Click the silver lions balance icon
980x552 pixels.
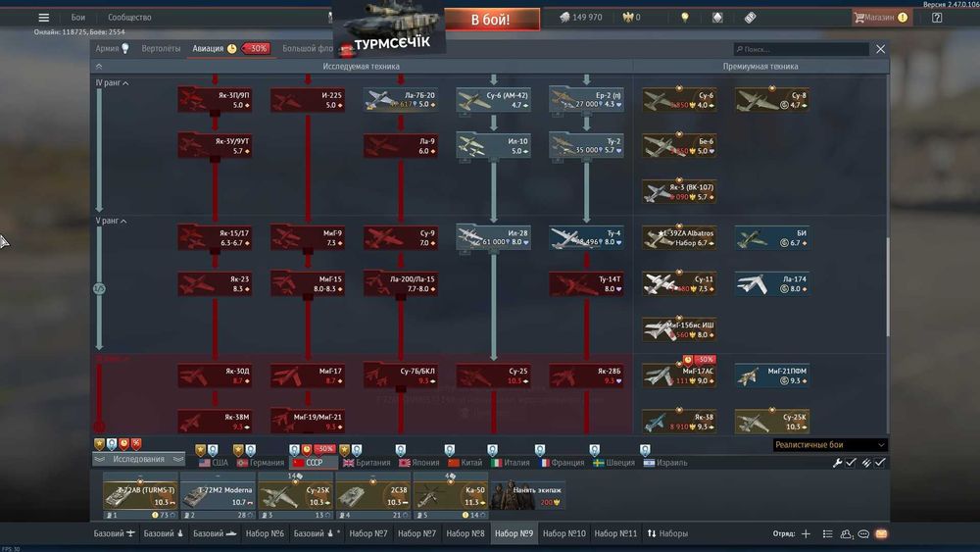click(x=564, y=18)
